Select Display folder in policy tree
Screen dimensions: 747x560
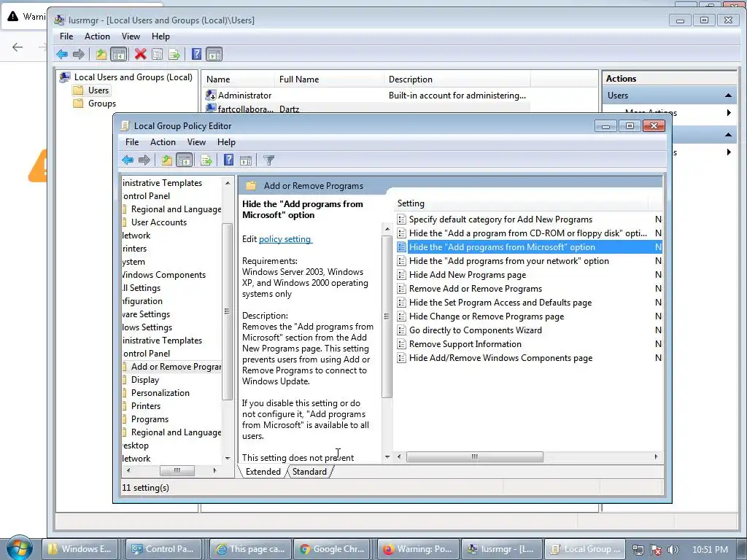(145, 380)
